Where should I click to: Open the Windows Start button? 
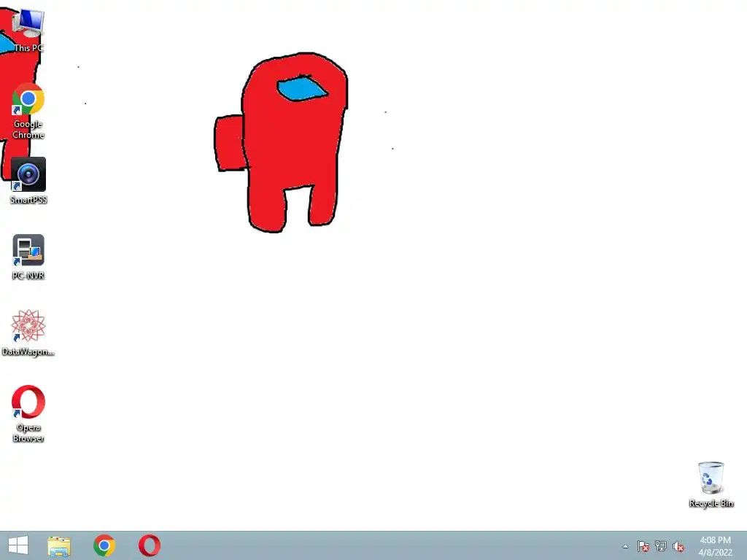click(x=18, y=545)
